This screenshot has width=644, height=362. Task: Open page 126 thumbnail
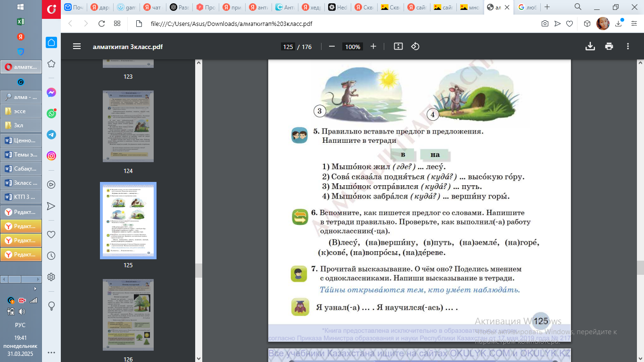coord(128,315)
